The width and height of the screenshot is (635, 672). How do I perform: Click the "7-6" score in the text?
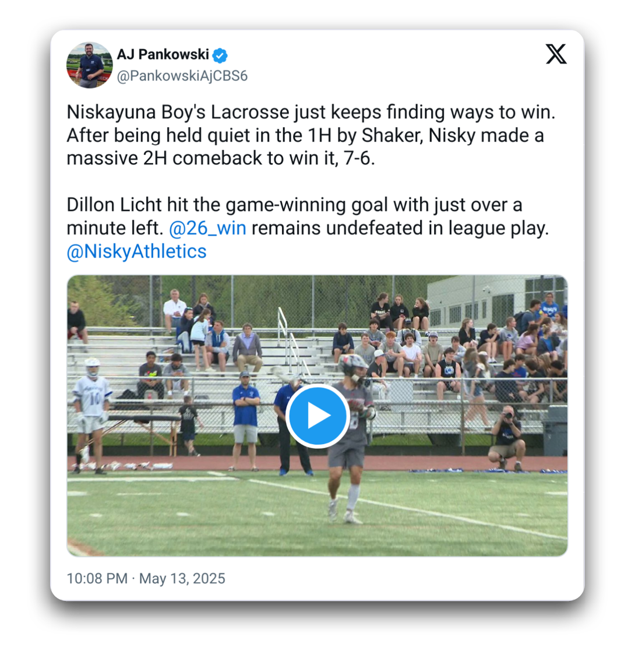(x=357, y=159)
